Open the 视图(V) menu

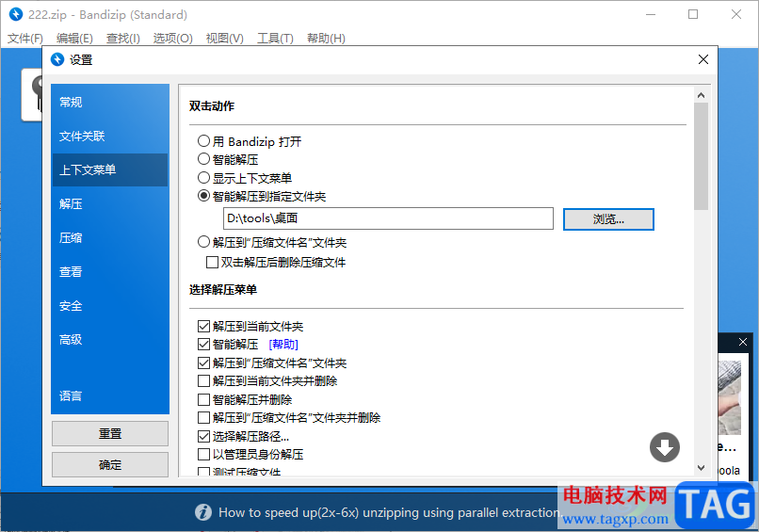pos(225,39)
